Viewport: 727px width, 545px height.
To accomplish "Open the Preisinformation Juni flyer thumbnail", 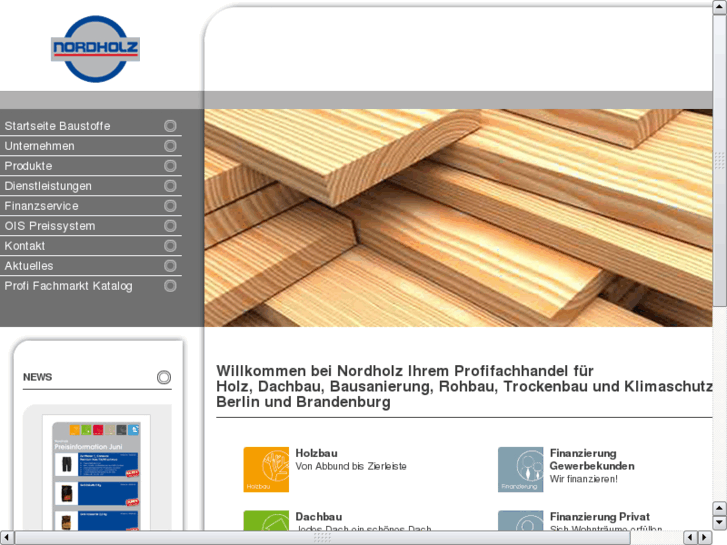I will pyautogui.click(x=96, y=475).
